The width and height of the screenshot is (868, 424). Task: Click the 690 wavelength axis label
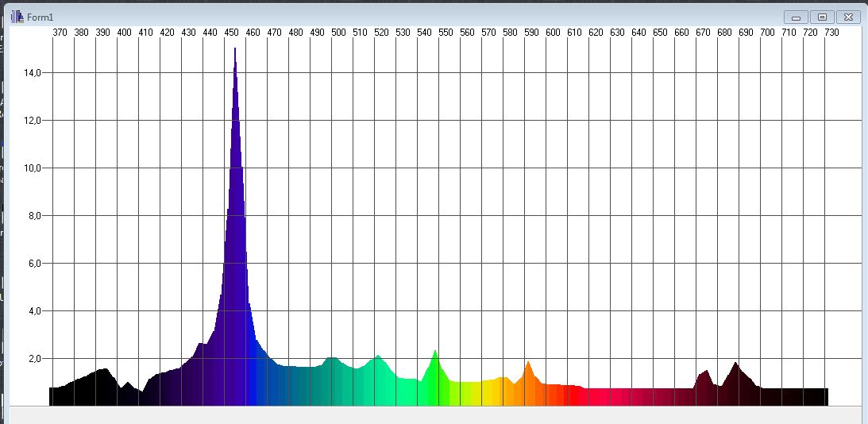pos(746,33)
